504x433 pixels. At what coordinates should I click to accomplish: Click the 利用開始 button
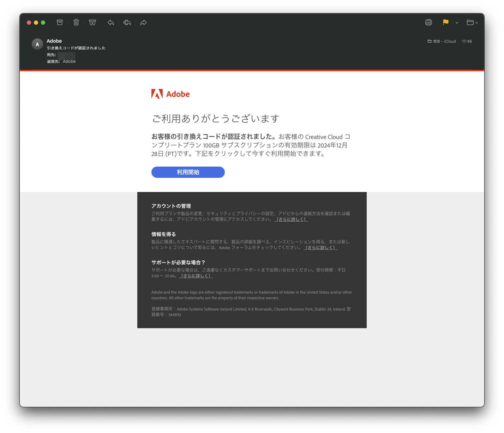188,172
